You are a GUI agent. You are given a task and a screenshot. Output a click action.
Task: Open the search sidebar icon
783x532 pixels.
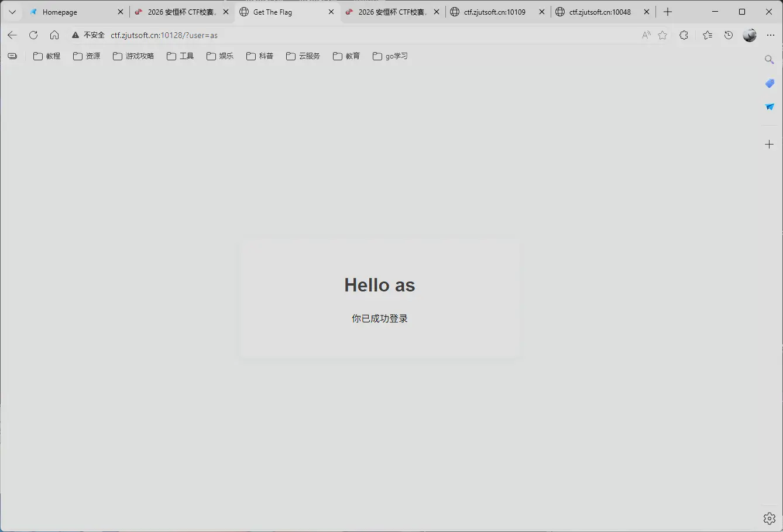click(769, 60)
